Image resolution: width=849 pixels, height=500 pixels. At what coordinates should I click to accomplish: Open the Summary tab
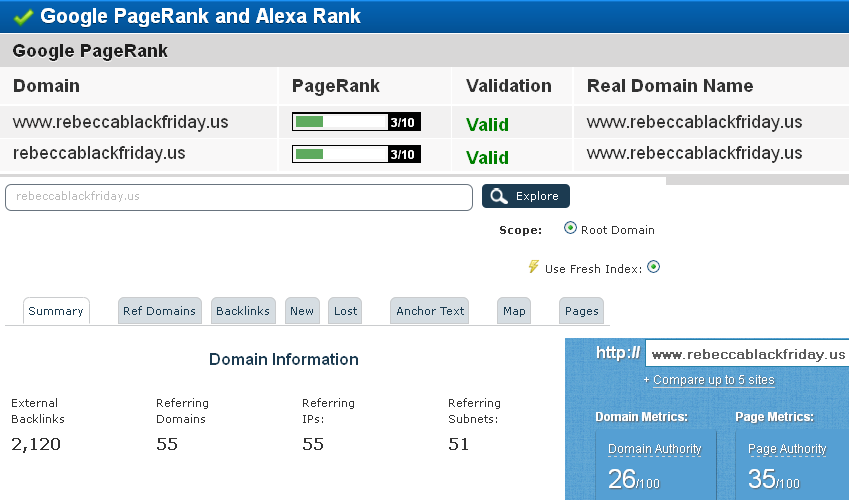tap(56, 311)
